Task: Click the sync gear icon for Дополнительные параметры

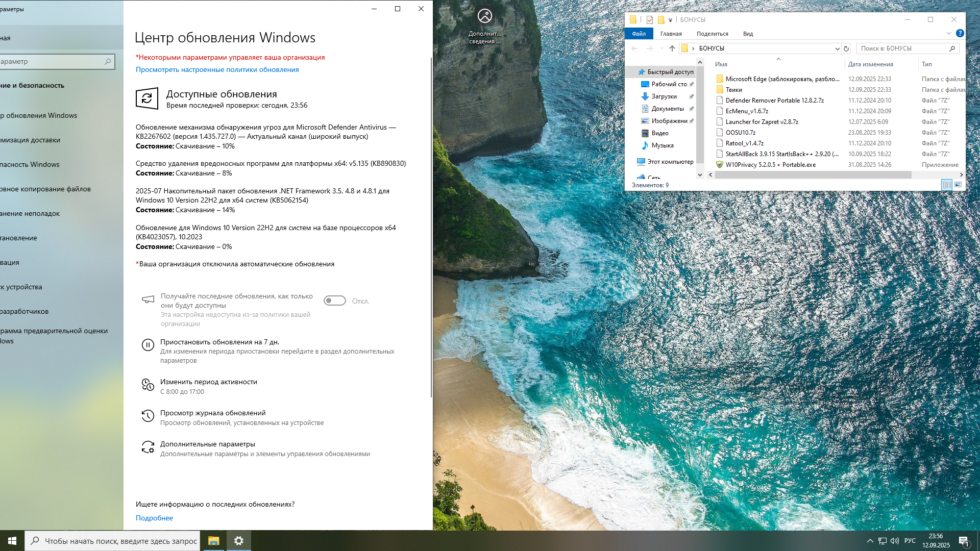Action: tap(148, 447)
